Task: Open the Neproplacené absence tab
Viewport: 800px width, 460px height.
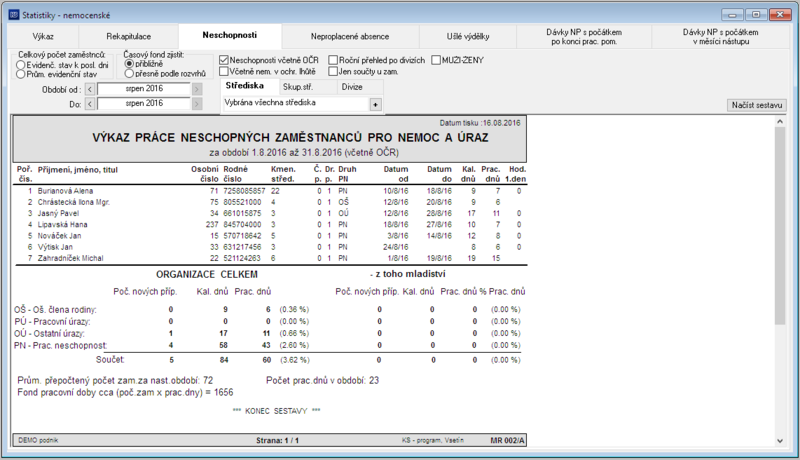Action: point(350,36)
